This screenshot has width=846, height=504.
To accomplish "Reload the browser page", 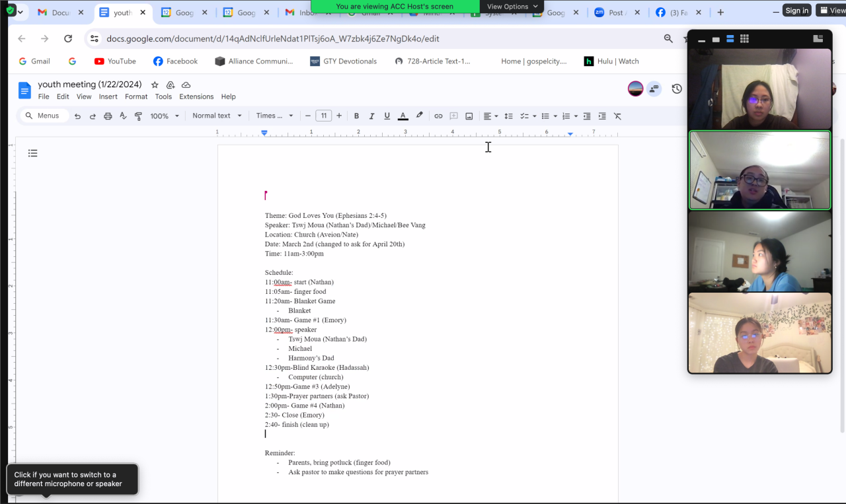I will pos(68,39).
